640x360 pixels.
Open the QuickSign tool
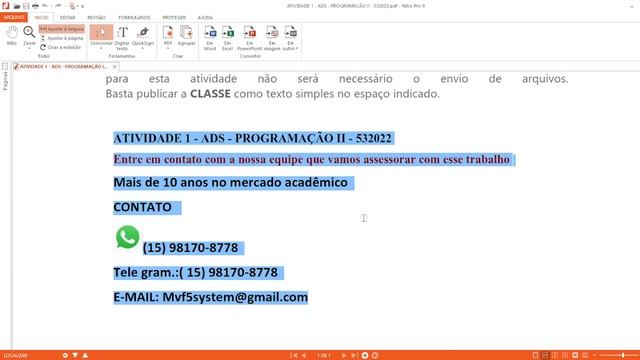click(x=143, y=35)
